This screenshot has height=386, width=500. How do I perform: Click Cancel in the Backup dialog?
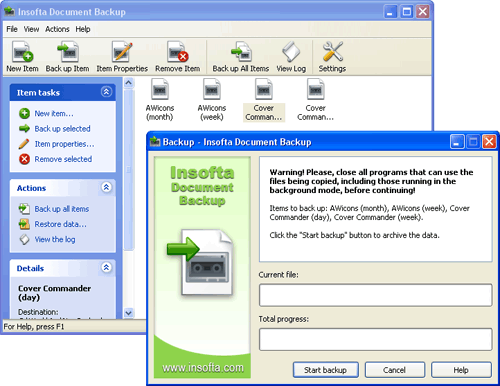pyautogui.click(x=395, y=370)
